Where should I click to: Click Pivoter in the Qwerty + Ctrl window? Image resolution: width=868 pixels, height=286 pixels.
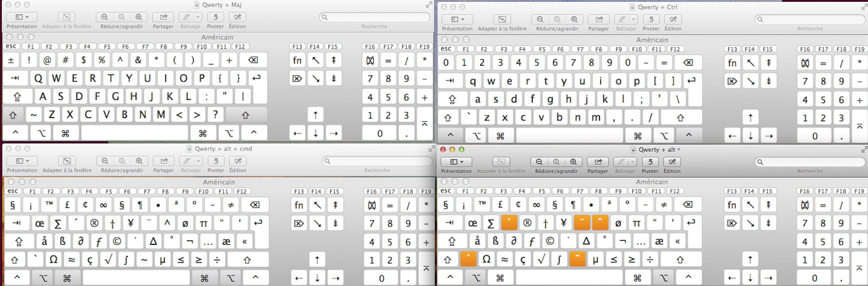pos(651,19)
